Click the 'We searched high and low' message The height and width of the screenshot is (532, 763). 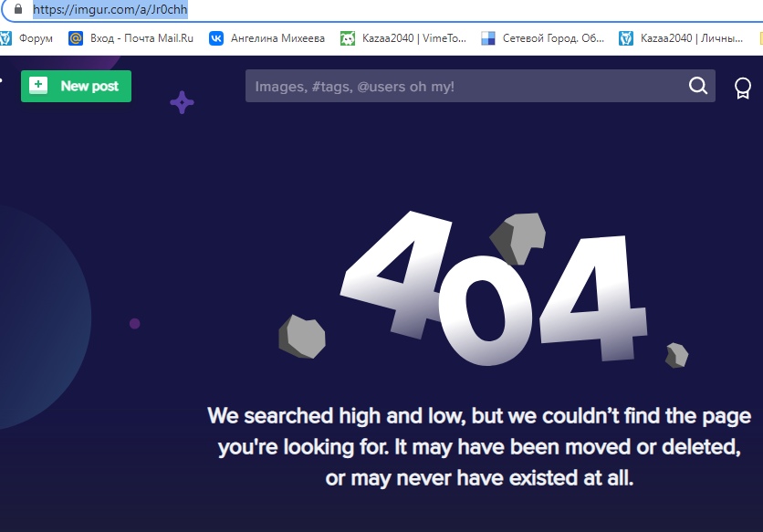479,447
